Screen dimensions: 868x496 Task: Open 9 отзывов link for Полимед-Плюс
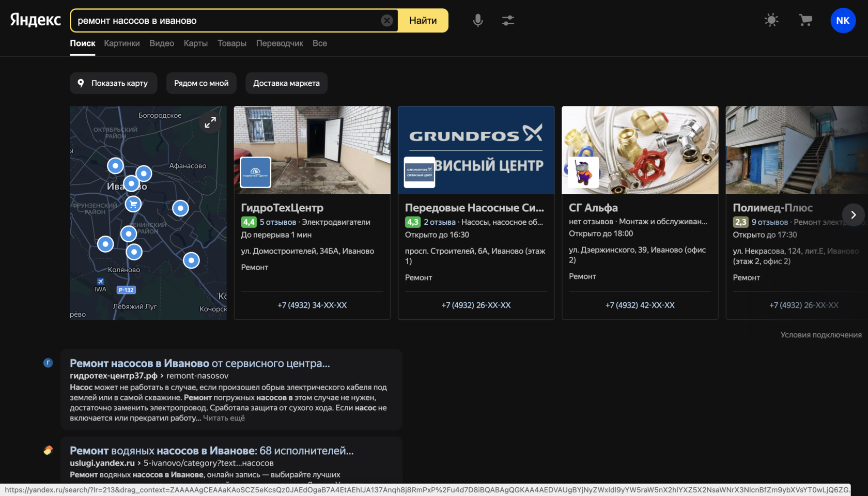coord(770,222)
